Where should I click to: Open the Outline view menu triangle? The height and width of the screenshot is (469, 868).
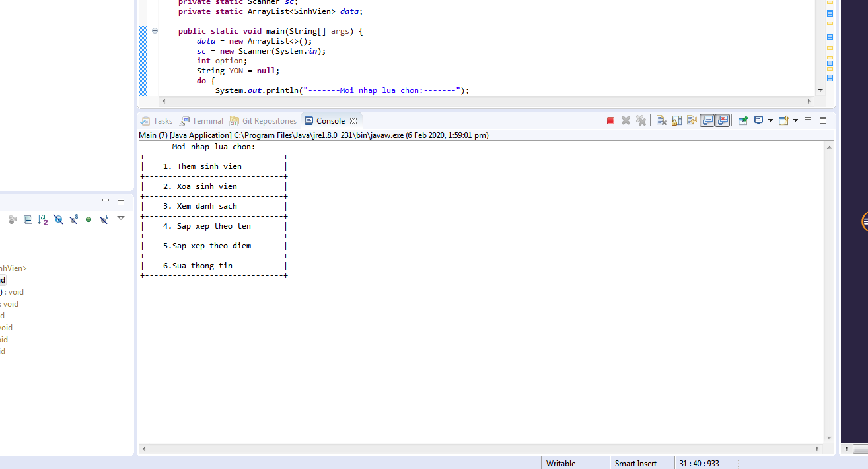click(120, 218)
